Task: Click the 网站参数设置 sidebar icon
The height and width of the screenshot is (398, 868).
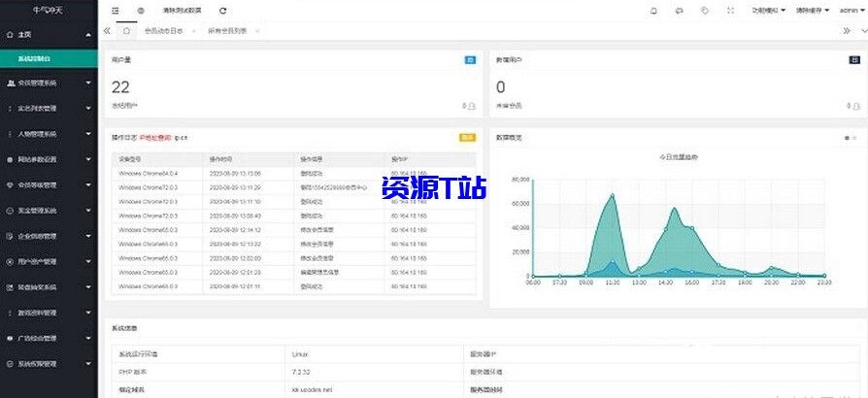Action: tap(10, 159)
